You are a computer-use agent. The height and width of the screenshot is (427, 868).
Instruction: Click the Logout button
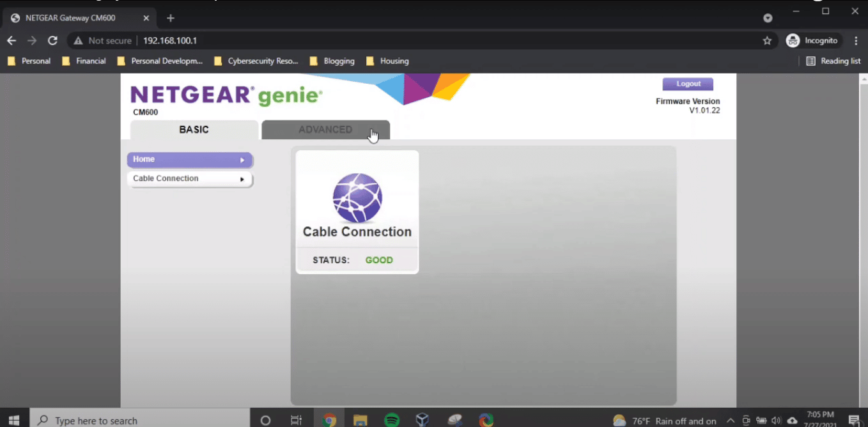pos(688,84)
